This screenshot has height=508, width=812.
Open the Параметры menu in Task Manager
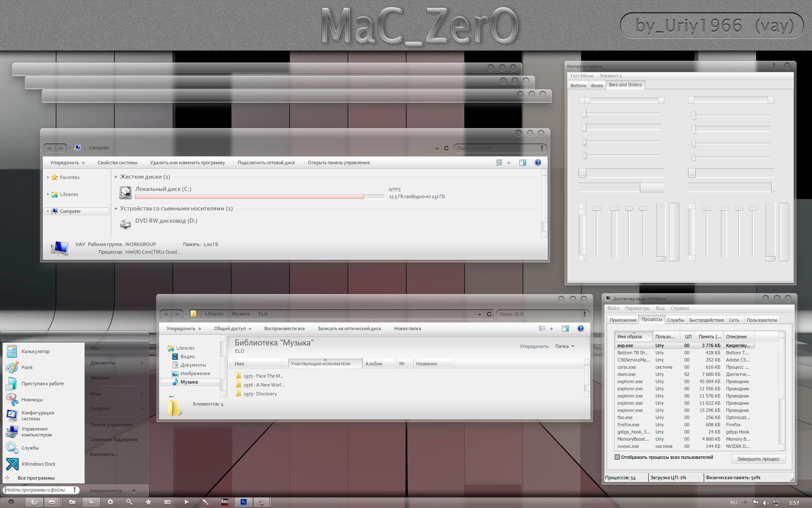tap(637, 308)
